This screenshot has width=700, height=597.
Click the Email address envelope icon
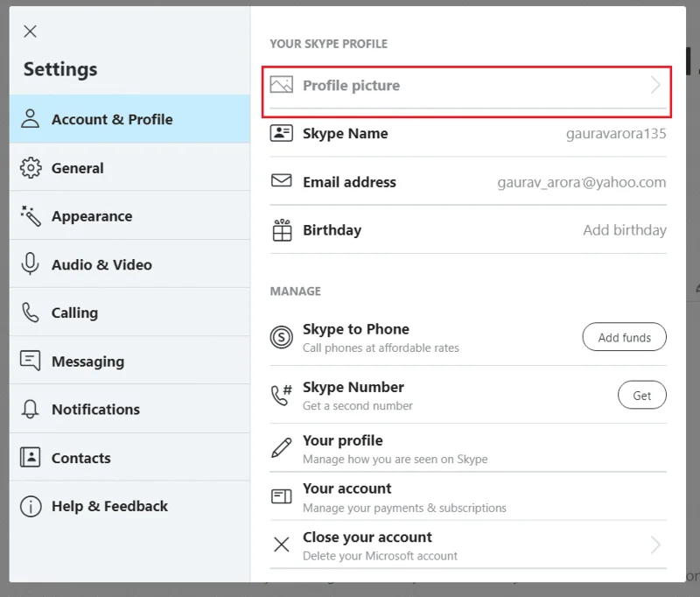282,181
